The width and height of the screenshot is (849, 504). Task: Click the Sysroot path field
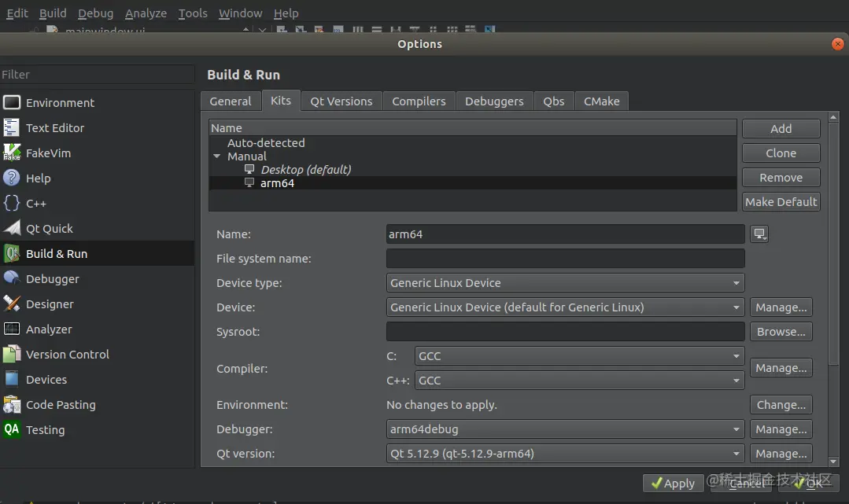565,331
